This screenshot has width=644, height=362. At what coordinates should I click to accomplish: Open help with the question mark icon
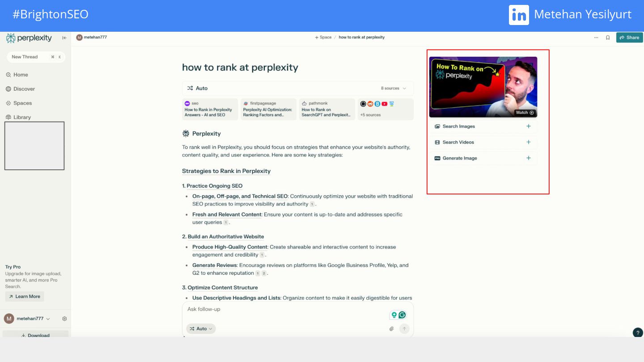pos(638,333)
